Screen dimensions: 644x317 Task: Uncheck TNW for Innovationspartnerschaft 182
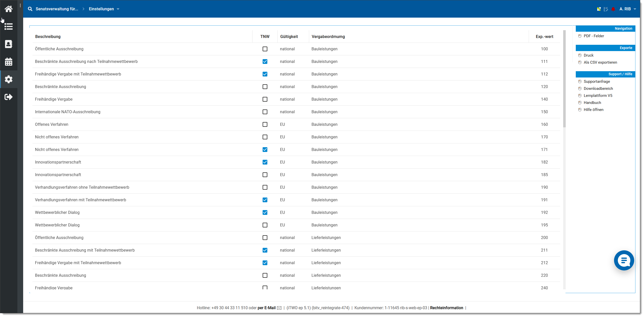(265, 162)
